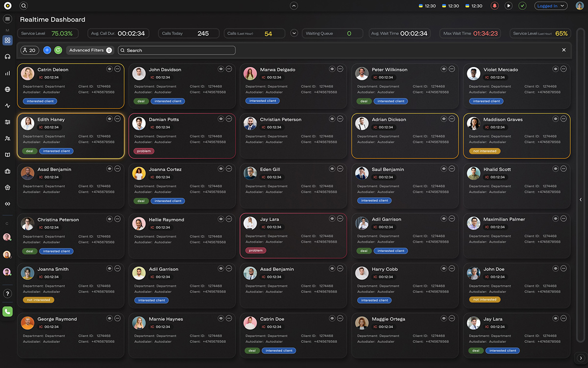Collapse the top bar with the up chevron
Image resolution: width=588 pixels, height=368 pixels.
coord(294,6)
